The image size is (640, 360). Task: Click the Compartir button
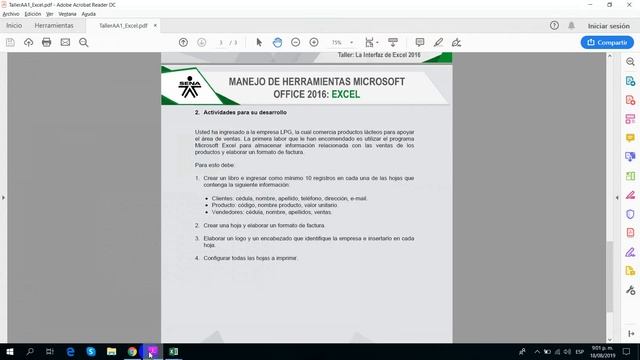607,42
